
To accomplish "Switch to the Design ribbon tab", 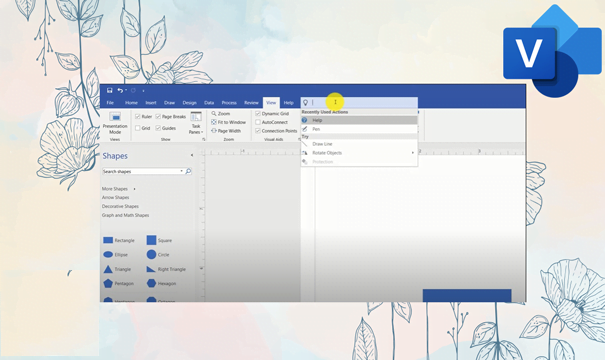I will 189,103.
